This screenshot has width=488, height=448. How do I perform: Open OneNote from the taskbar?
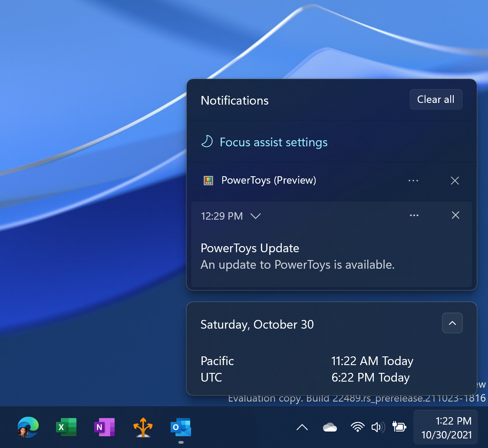104,427
